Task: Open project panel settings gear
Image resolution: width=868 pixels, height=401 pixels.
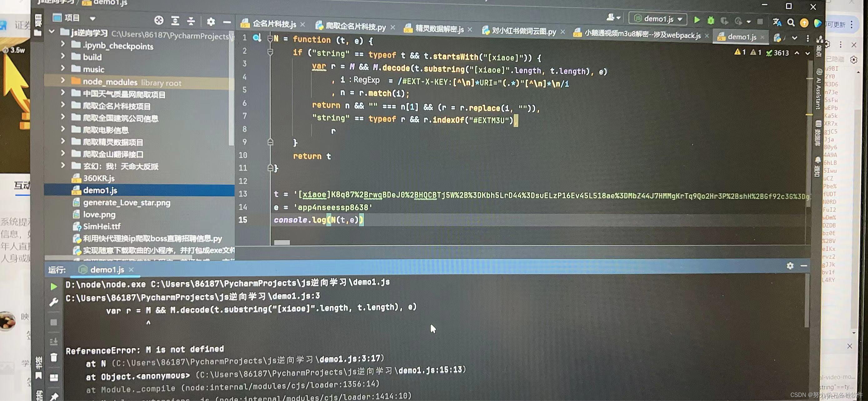Action: (x=211, y=22)
